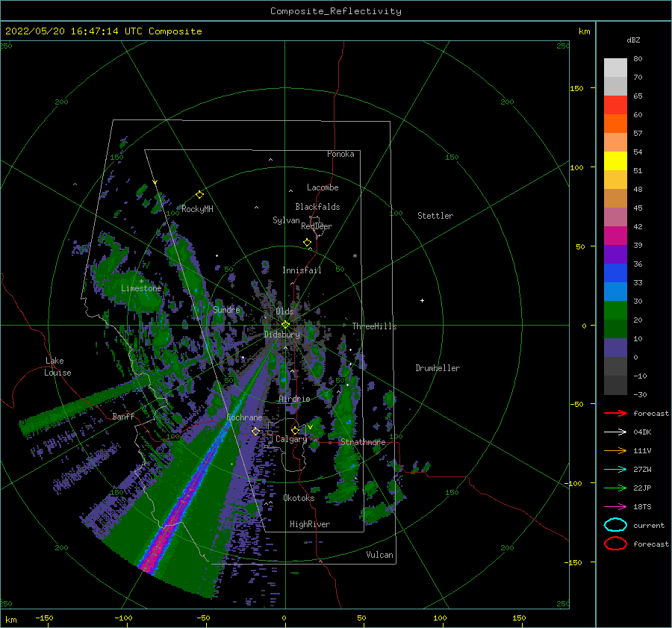This screenshot has width=672, height=628.
Task: Click the Didsbury label
Action: click(x=281, y=335)
